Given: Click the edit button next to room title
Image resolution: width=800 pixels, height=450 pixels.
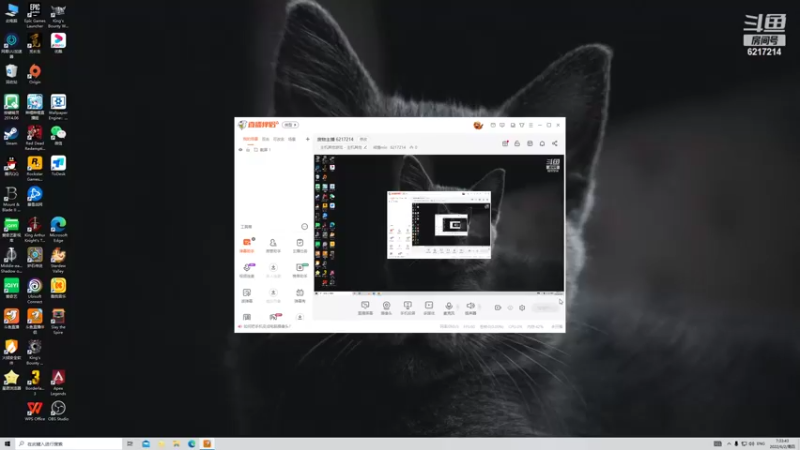Looking at the screenshot, I should pyautogui.click(x=363, y=139).
